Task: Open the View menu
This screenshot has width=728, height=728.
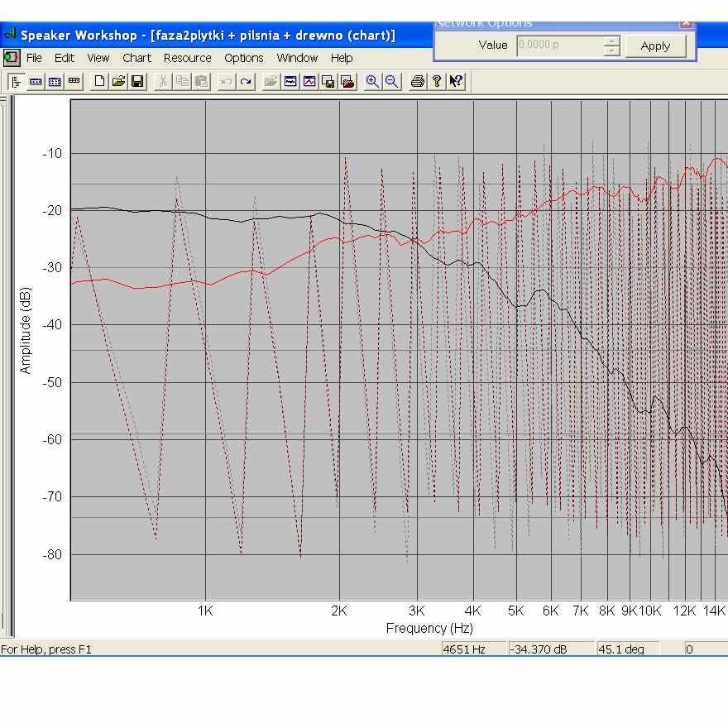Action: (98, 58)
